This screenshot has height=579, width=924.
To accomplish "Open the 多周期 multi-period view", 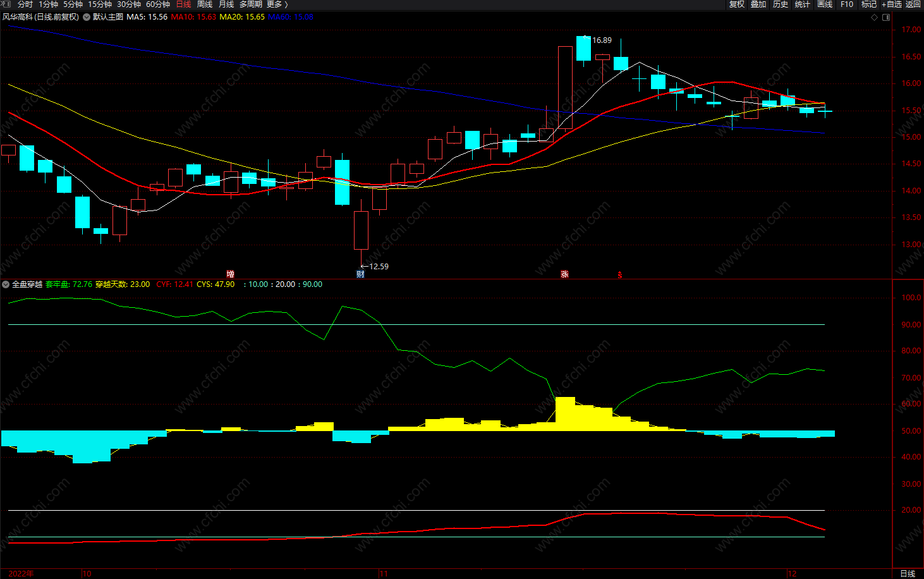I will (x=251, y=4).
